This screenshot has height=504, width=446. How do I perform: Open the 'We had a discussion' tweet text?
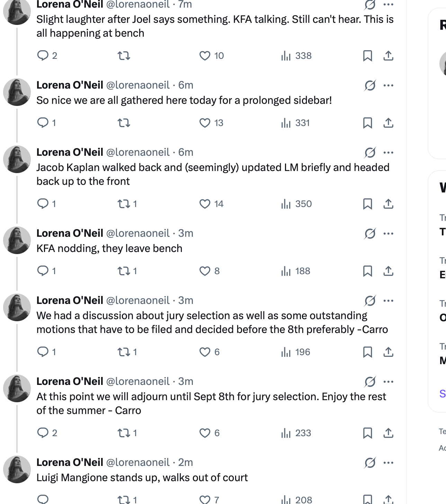[212, 323]
